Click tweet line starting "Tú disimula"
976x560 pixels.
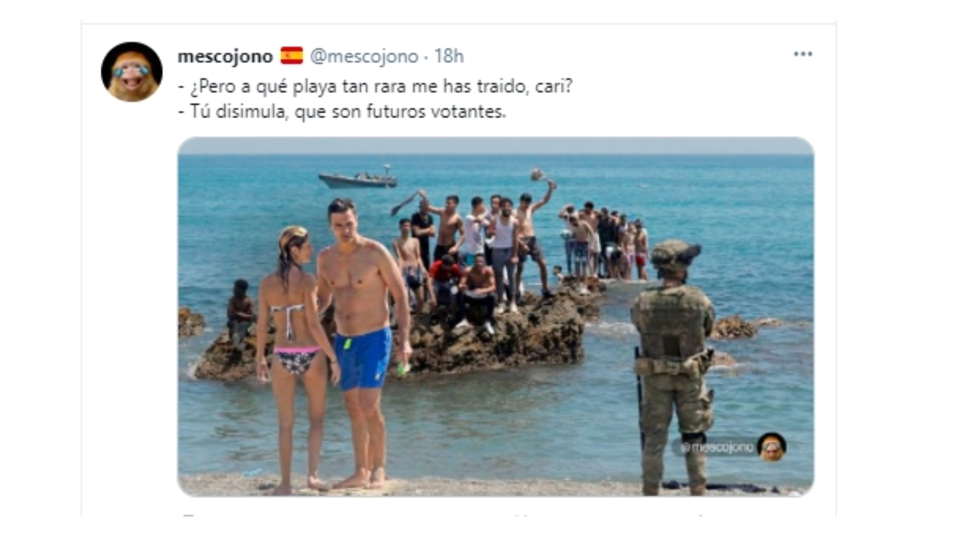pyautogui.click(x=342, y=112)
